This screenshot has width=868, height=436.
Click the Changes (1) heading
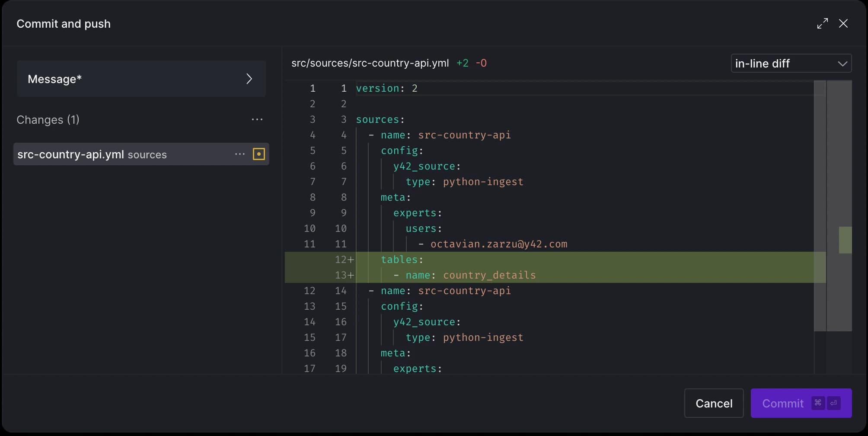coord(48,120)
